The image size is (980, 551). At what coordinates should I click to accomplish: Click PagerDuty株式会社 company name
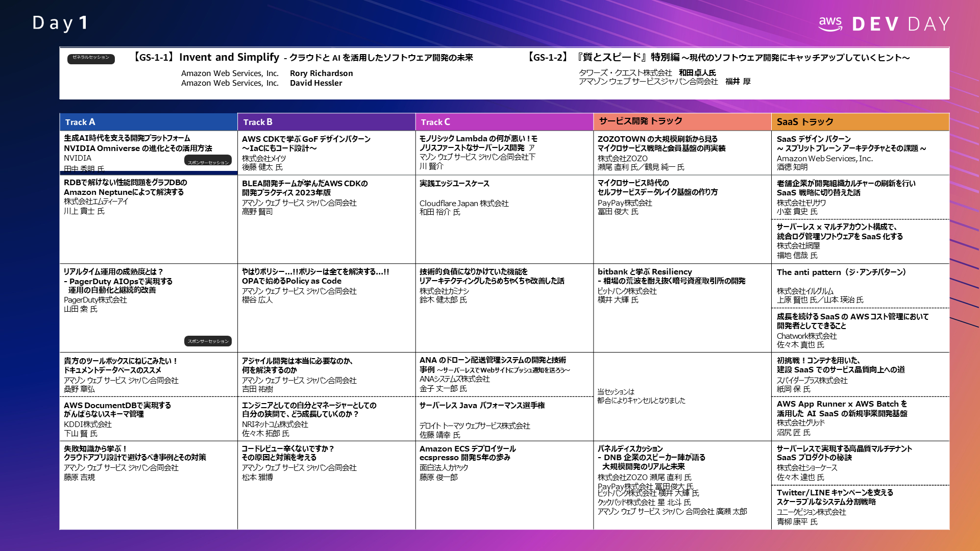[95, 300]
